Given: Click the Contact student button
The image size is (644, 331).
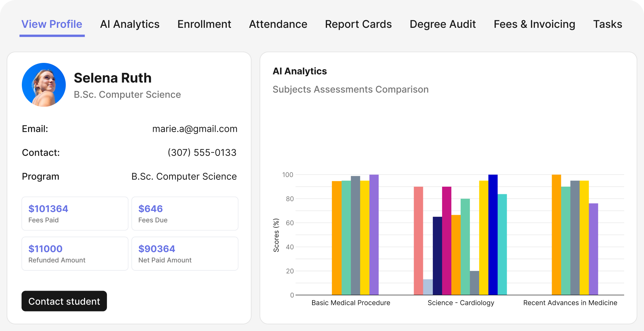Looking at the screenshot, I should pos(64,301).
